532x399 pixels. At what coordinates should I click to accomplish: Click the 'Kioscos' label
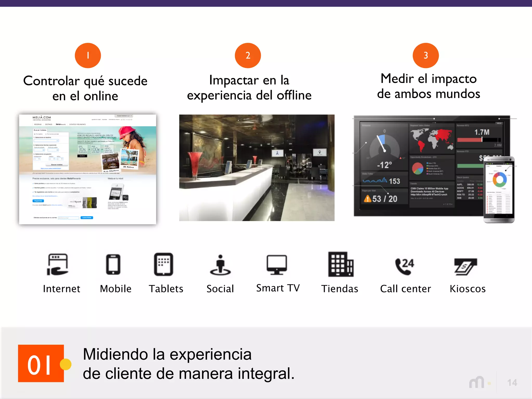tap(468, 289)
